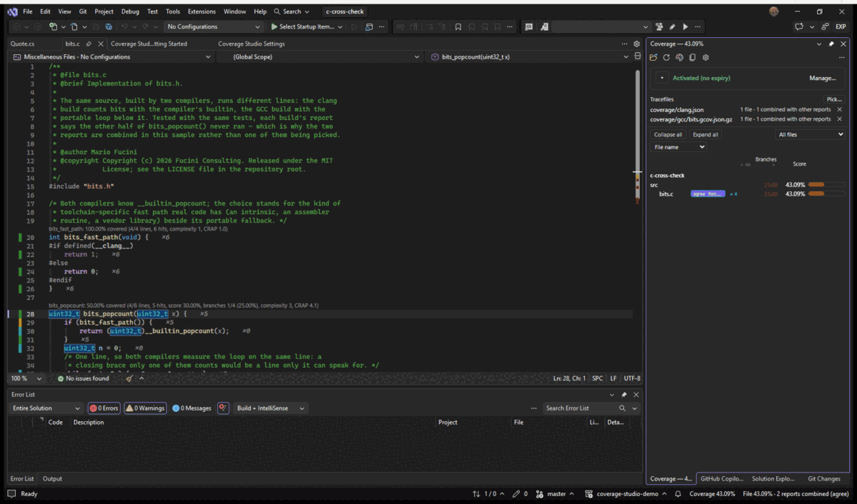This screenshot has width=857, height=504.
Task: Open the Build + IntelliSense dropdown
Action: click(x=270, y=408)
